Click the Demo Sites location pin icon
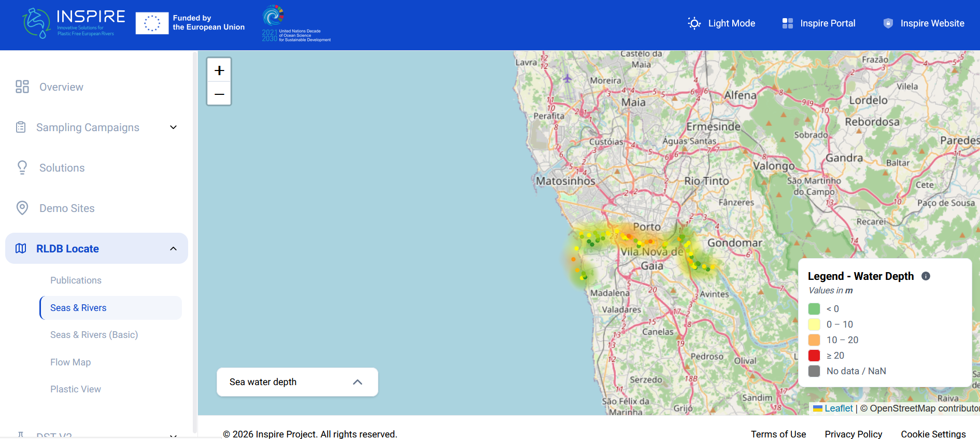The width and height of the screenshot is (980, 439). 22,208
